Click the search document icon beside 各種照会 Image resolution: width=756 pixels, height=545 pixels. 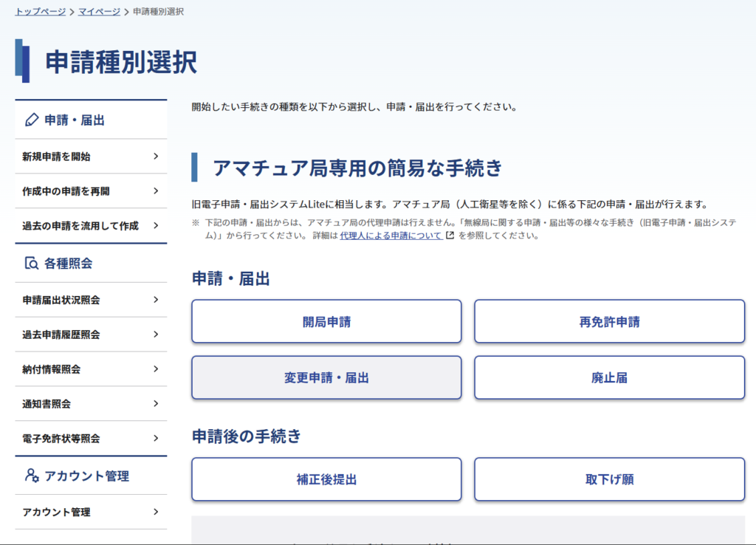[31, 263]
